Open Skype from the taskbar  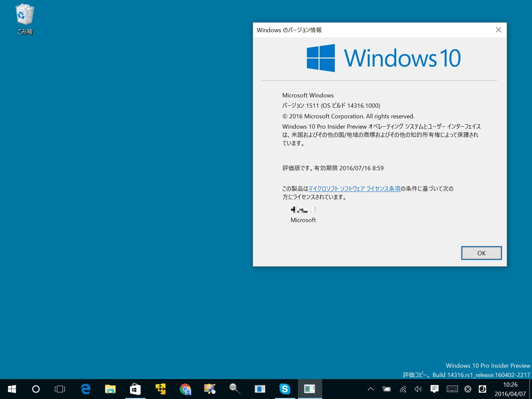(285, 389)
